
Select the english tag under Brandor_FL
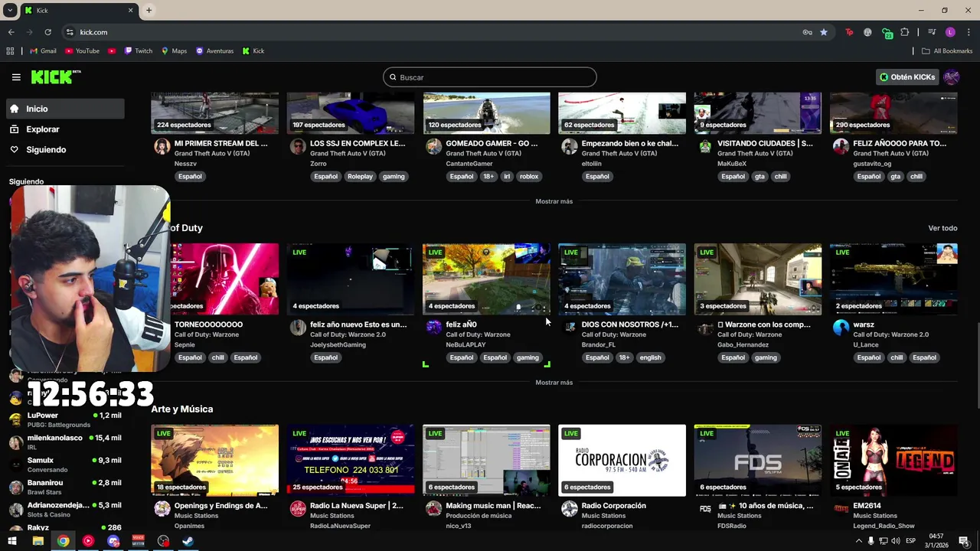(650, 357)
